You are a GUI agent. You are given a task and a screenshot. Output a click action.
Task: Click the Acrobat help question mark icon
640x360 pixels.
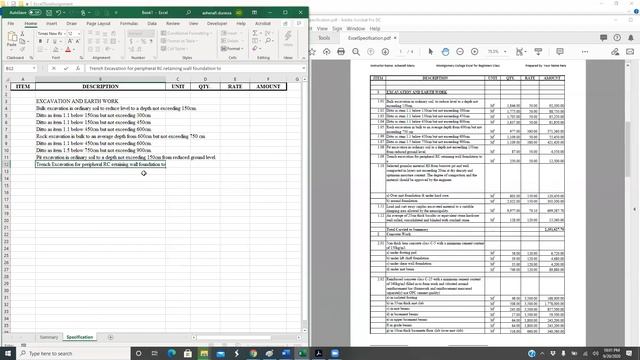pos(617,38)
